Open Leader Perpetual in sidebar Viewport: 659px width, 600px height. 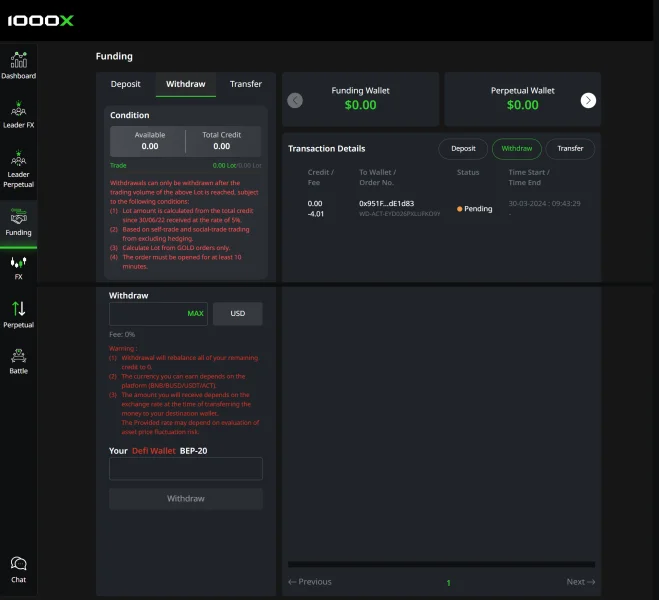click(x=18, y=168)
